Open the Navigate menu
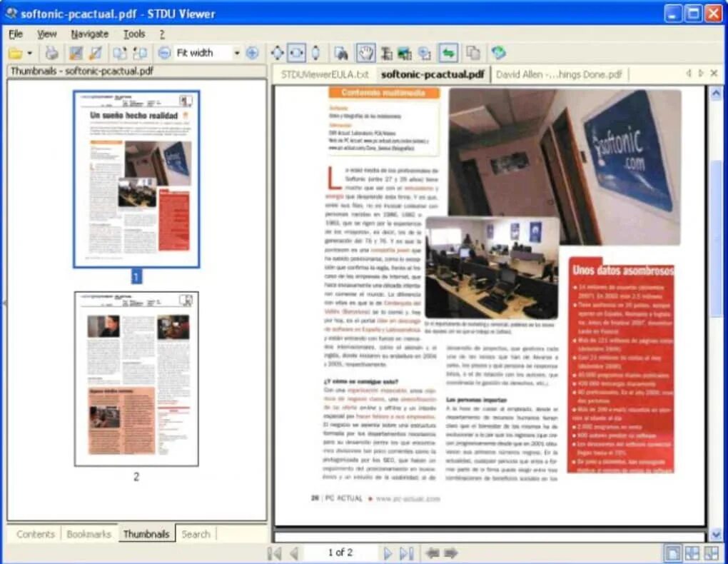The image size is (728, 564). coord(90,34)
